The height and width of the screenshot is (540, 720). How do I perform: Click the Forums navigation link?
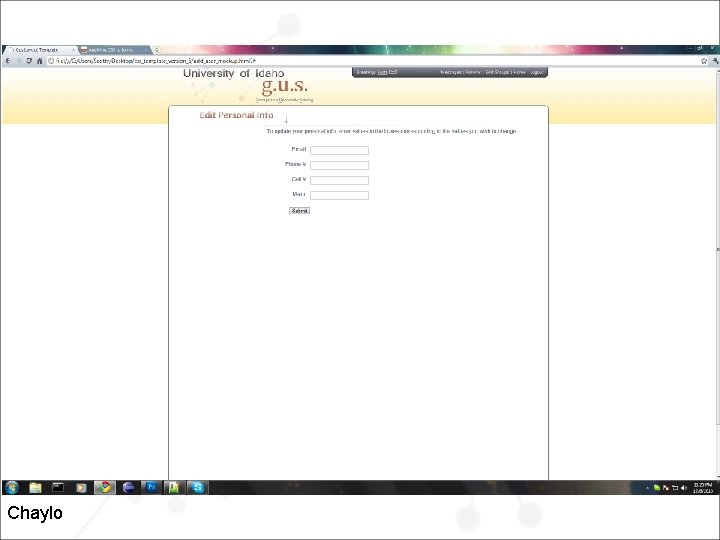coord(473,72)
